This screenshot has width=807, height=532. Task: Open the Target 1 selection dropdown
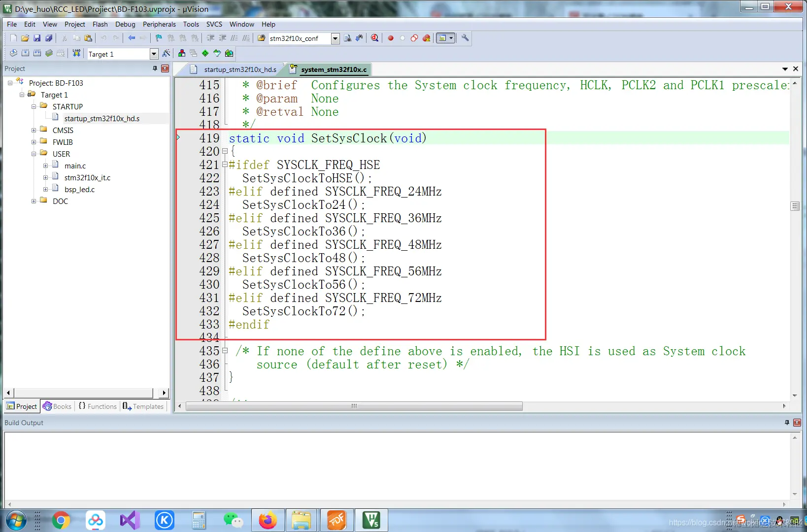[154, 54]
